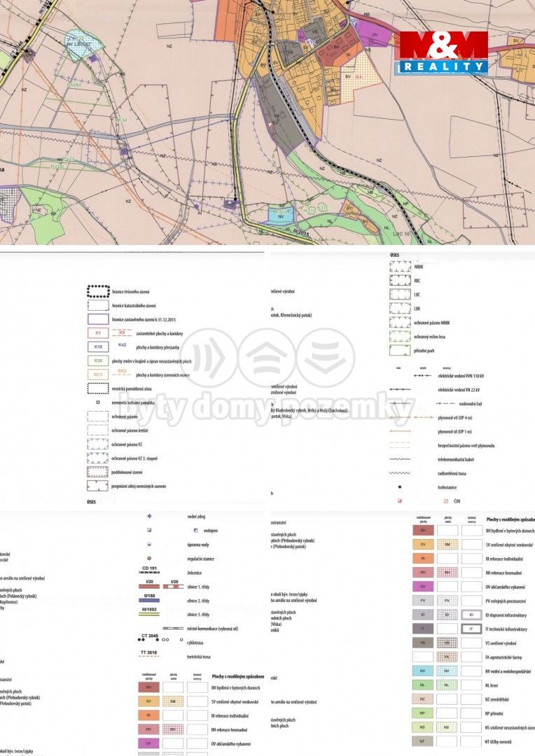Pick the NP přírodní legend swatch

coord(423,713)
